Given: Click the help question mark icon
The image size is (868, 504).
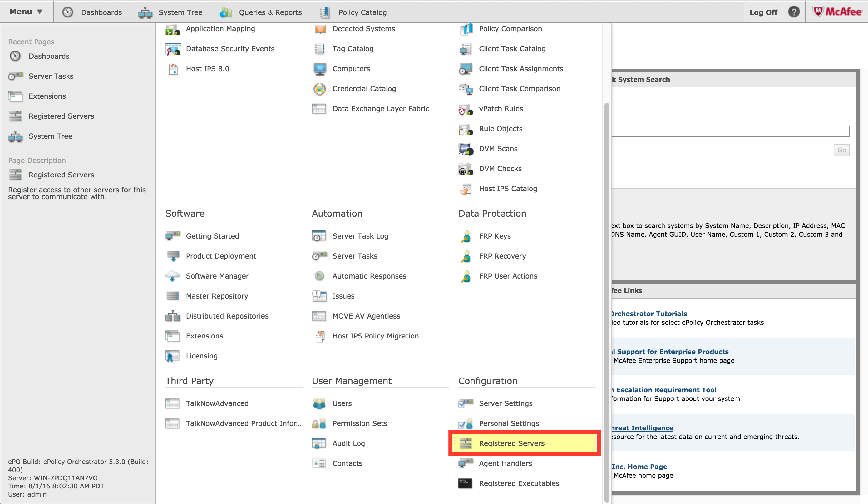Looking at the screenshot, I should (x=794, y=12).
